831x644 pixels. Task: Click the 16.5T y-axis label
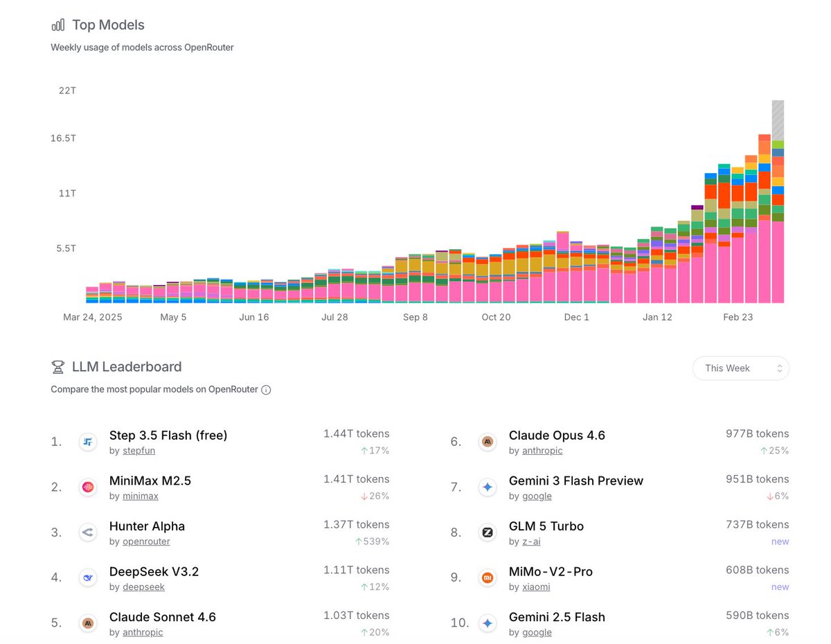(63, 138)
